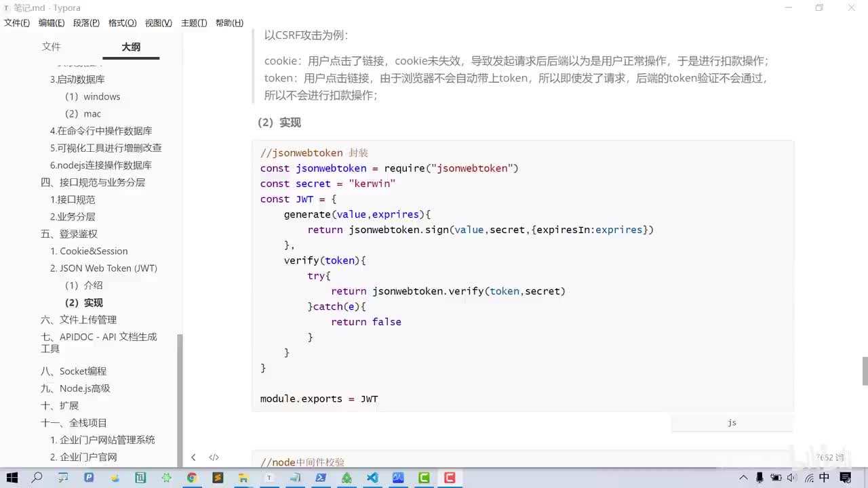
Task: Go to 6.nodejs连接操作数据库 heading
Action: [101, 165]
